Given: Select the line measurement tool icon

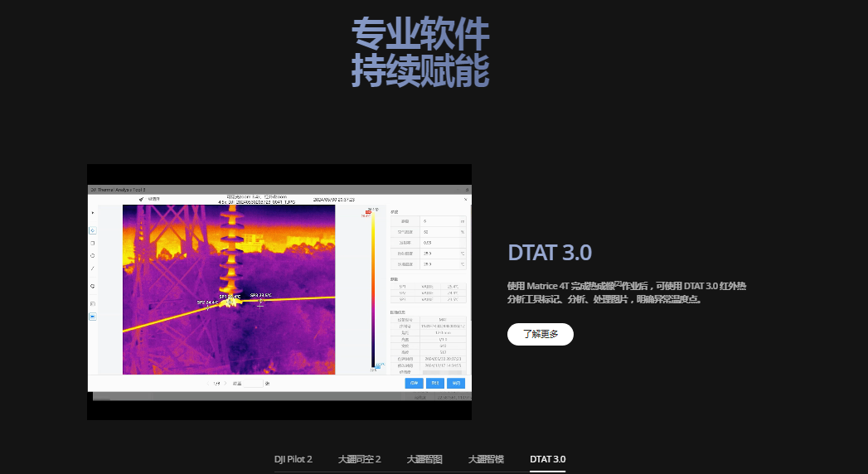Looking at the screenshot, I should [93, 268].
